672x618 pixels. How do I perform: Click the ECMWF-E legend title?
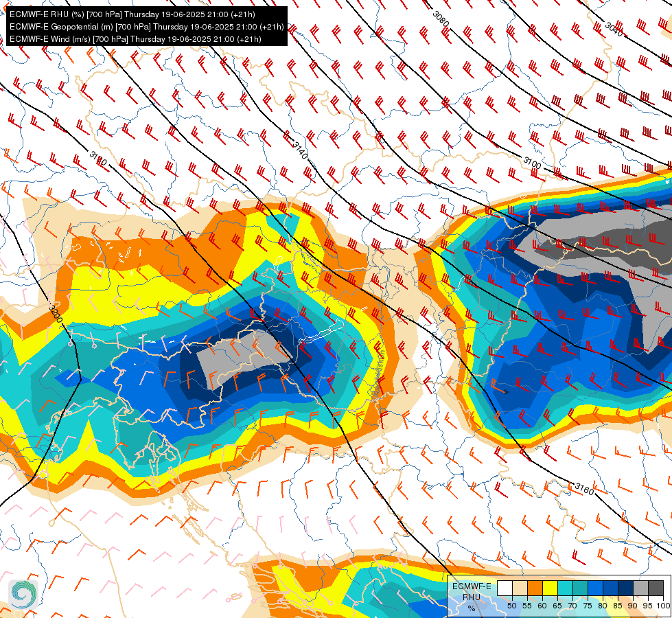pyautogui.click(x=472, y=586)
